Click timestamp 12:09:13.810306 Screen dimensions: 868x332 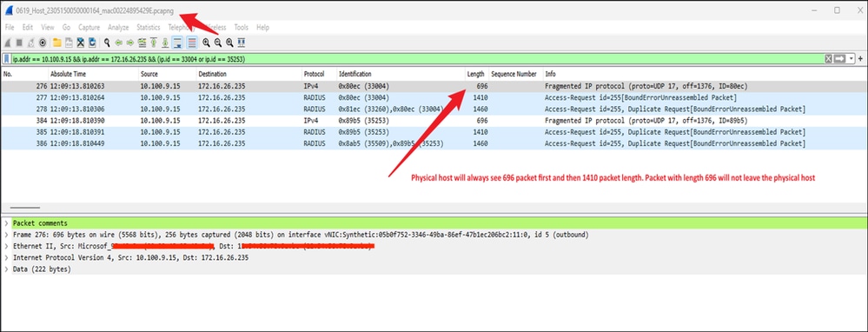77,109
